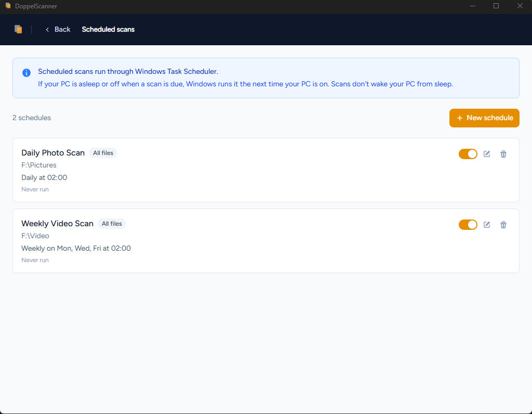532x414 pixels.
Task: Create a New schedule
Action: [484, 118]
